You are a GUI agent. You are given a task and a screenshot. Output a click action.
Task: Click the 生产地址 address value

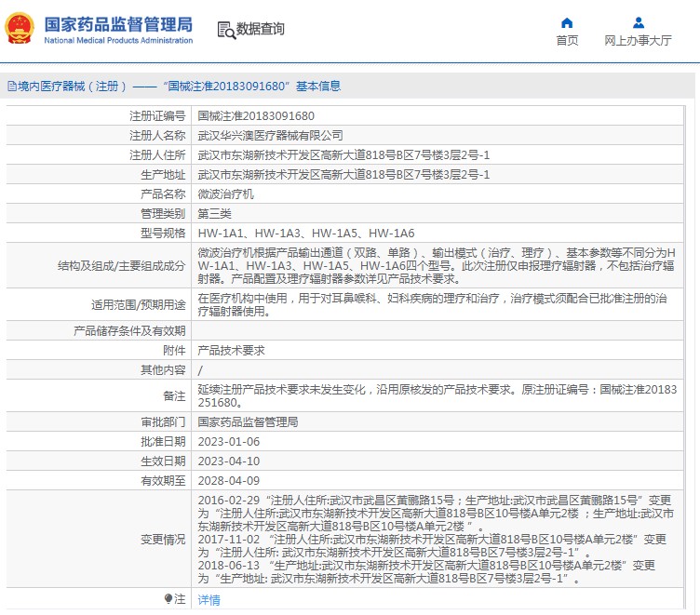(343, 175)
